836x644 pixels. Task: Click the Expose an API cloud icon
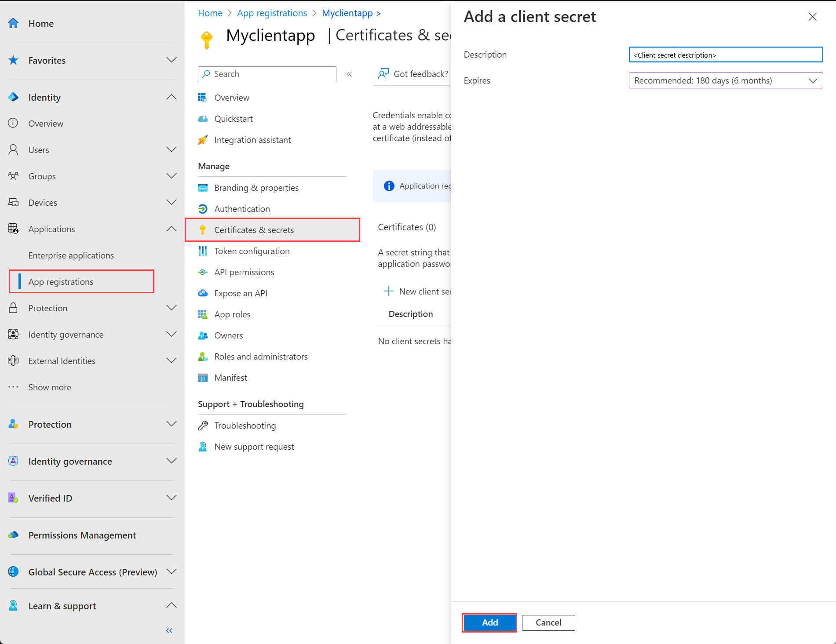203,293
